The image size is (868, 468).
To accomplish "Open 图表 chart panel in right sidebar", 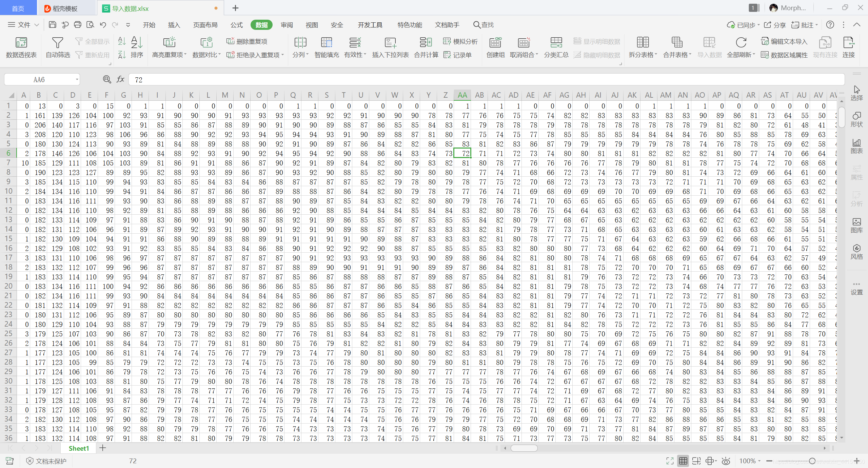I will coord(856,146).
